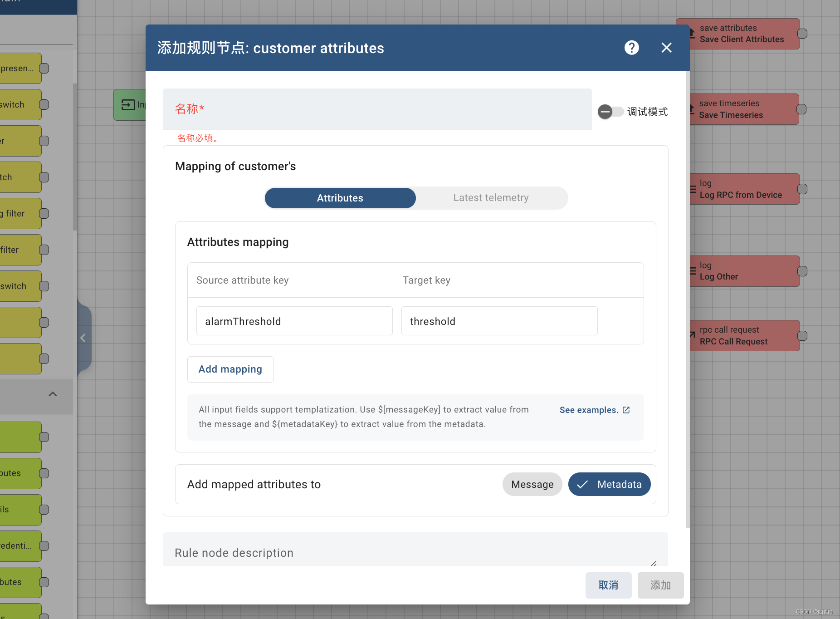Image resolution: width=840 pixels, height=619 pixels.
Task: Click the upload icon on Save Timeseries node
Action: click(x=691, y=108)
